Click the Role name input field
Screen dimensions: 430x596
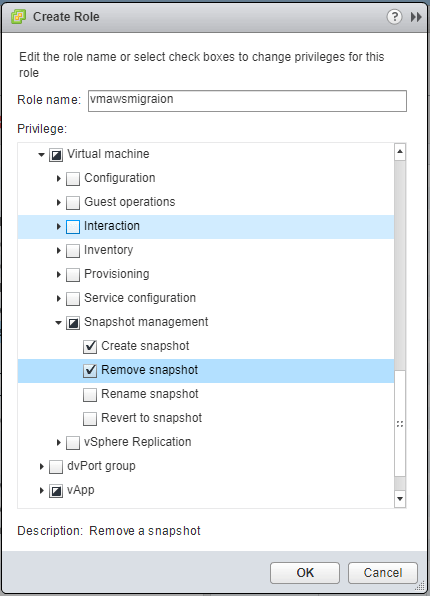[248, 101]
